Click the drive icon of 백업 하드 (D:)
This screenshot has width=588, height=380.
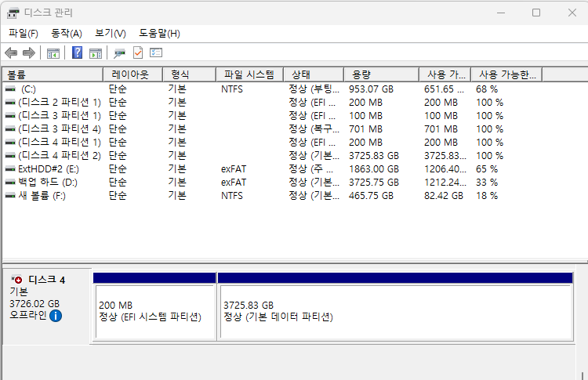(10, 183)
